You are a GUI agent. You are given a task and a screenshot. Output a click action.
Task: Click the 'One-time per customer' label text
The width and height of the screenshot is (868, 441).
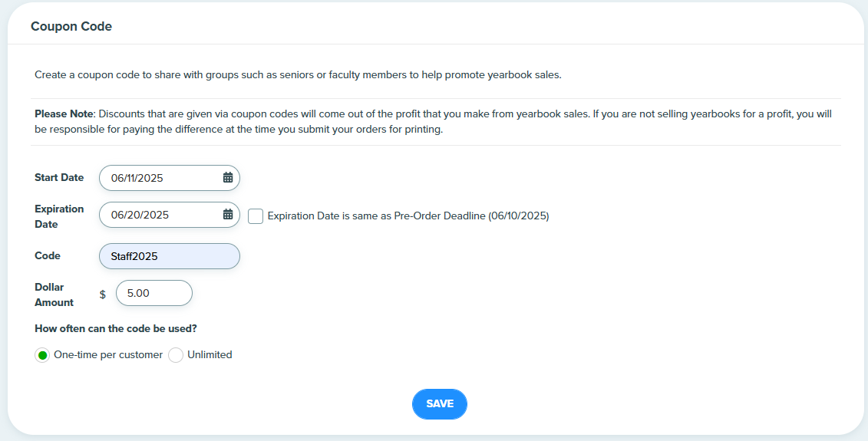[x=108, y=354]
